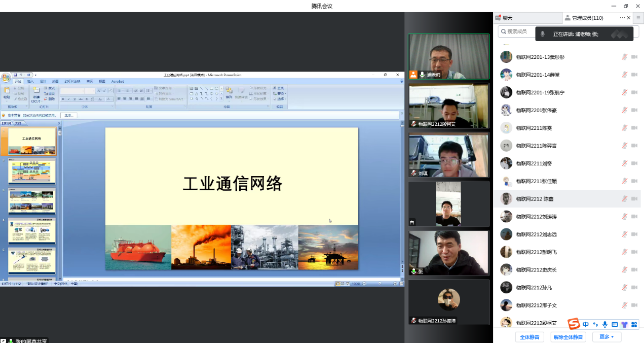Click the camera icon for 物联网2211刘奇
Screen dimensions: 644x343
click(x=634, y=163)
